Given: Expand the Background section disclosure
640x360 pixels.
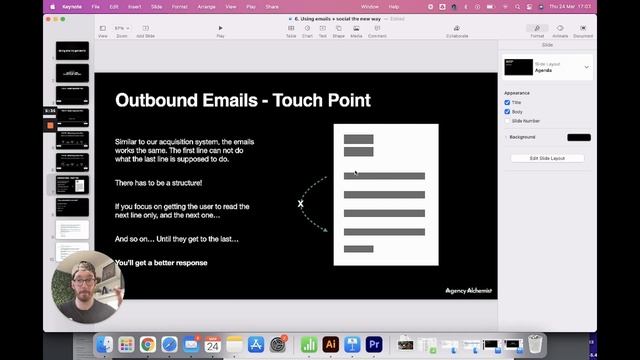Looking at the screenshot, I should click(x=506, y=137).
